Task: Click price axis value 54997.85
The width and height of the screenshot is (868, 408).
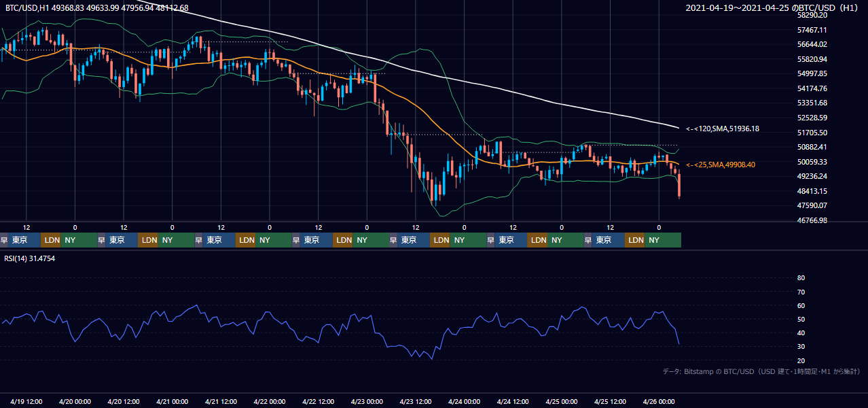Action: [812, 73]
